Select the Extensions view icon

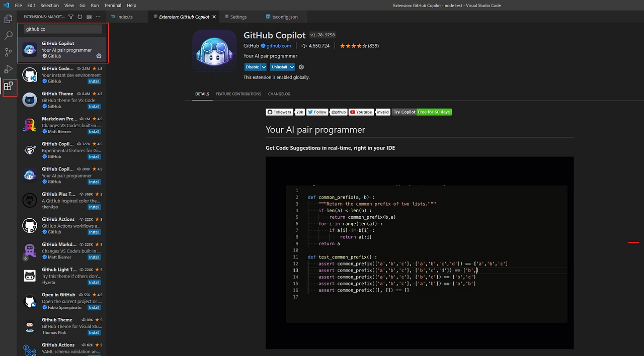tap(8, 87)
